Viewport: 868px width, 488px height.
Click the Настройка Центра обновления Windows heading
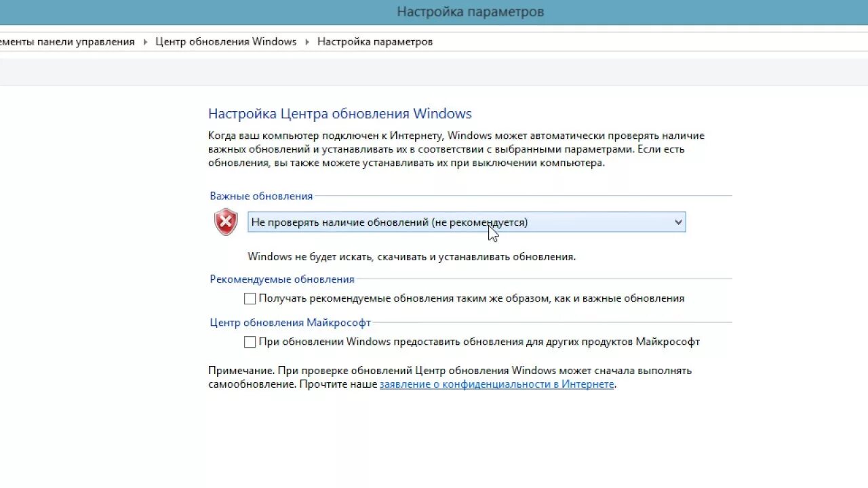340,114
